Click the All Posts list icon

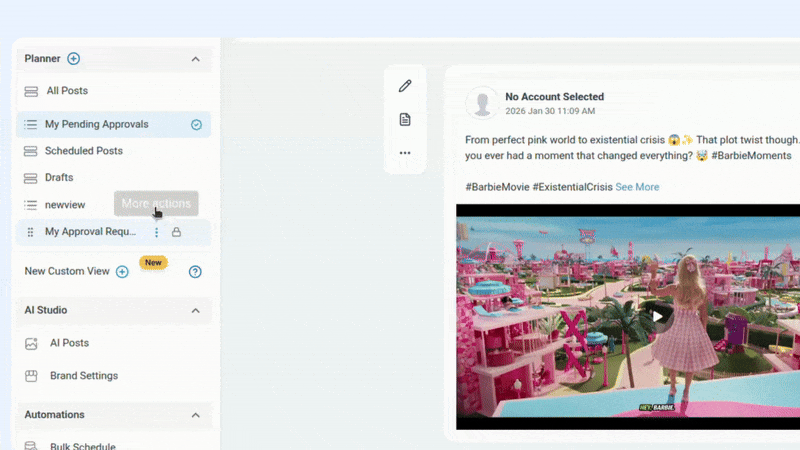31,91
